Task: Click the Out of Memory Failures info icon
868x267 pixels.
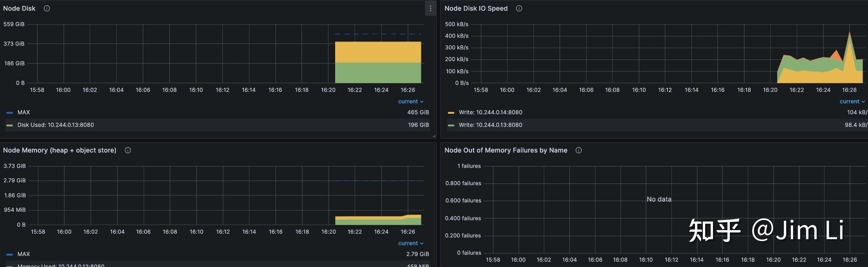Action: [579, 150]
